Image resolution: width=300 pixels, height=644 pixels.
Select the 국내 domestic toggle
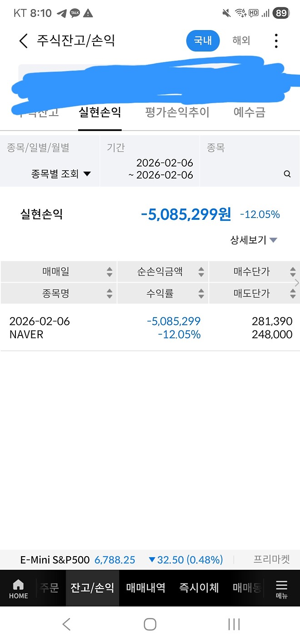click(203, 41)
